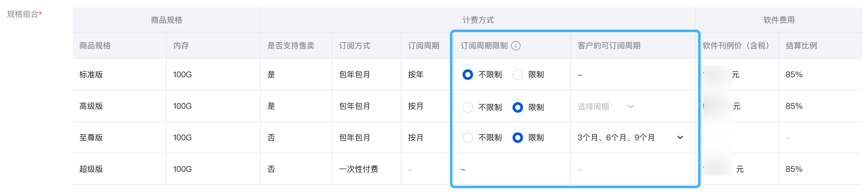Click the 计费方式 group header
The image size is (868, 195).
(x=478, y=20)
